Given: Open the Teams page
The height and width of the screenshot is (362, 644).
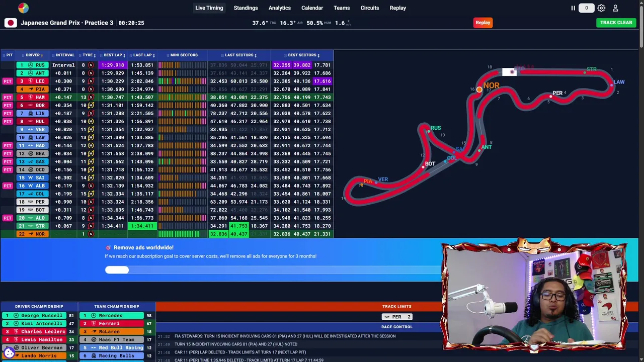Looking at the screenshot, I should [342, 8].
